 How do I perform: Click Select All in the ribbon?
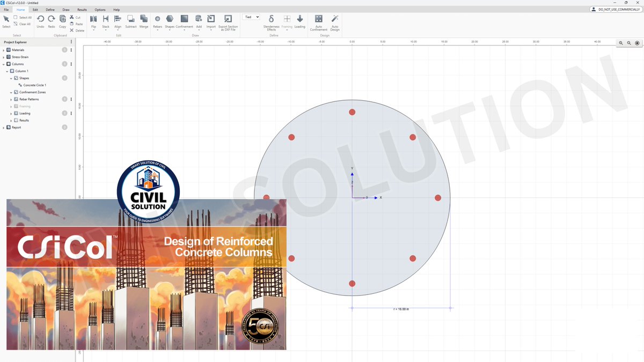pos(23,18)
